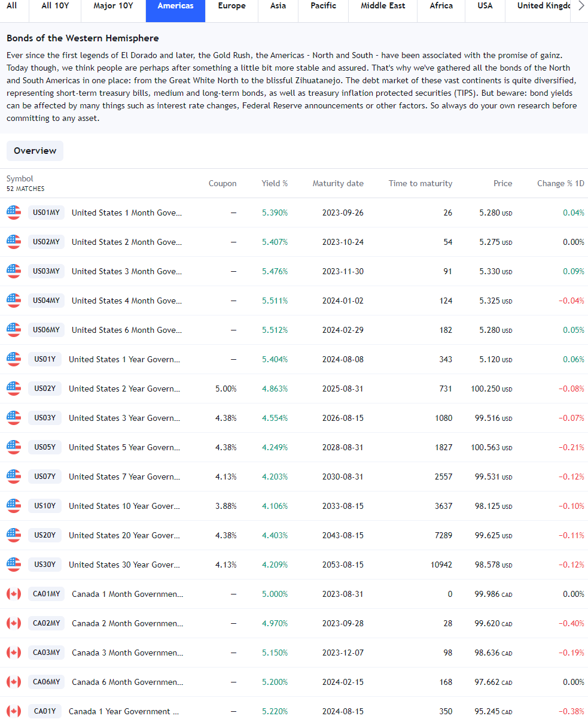Switch to the Europe tab
588x722 pixels.
pos(232,6)
